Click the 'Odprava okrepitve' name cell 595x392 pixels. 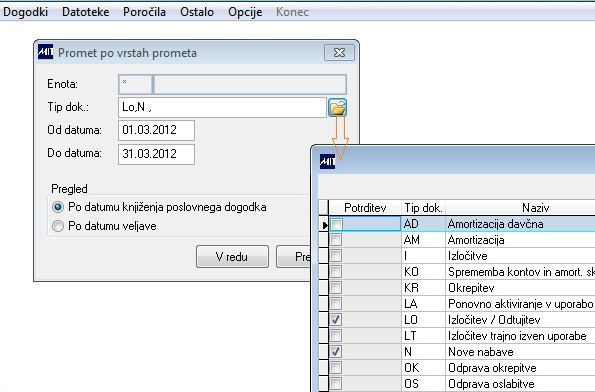pos(521,367)
